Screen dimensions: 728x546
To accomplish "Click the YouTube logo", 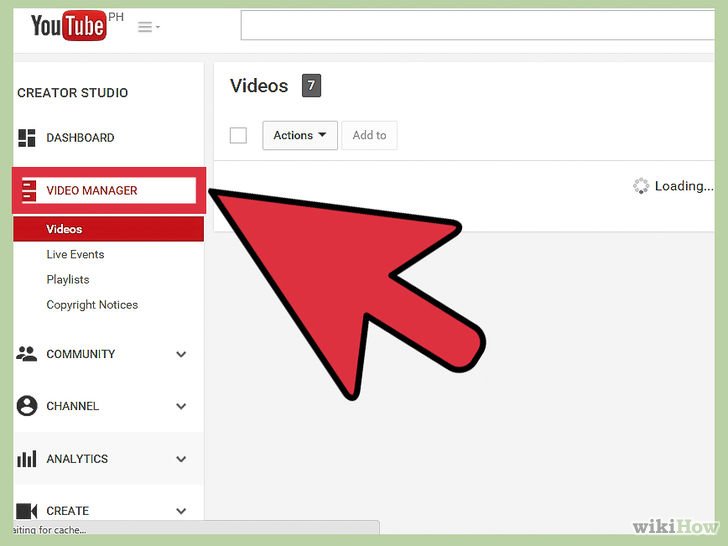I will 69,26.
